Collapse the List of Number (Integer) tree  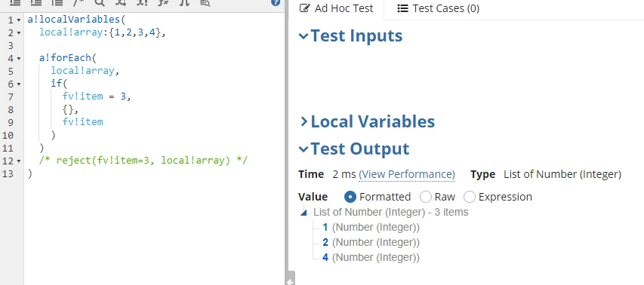304,213
